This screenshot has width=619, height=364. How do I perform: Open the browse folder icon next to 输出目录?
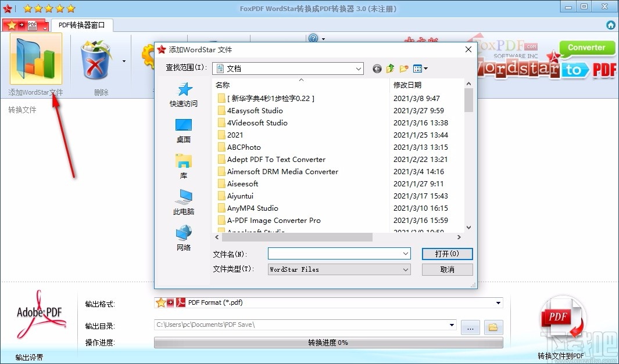(493, 327)
